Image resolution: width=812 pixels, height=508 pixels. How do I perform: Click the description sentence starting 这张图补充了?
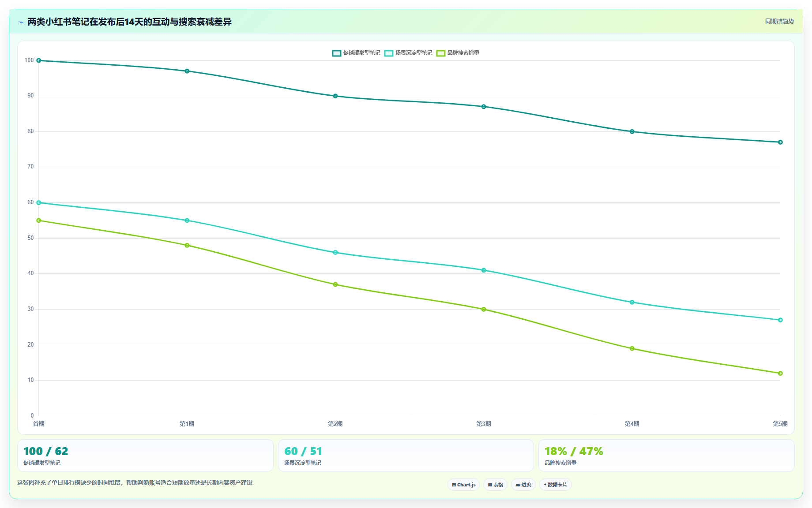coord(137,482)
